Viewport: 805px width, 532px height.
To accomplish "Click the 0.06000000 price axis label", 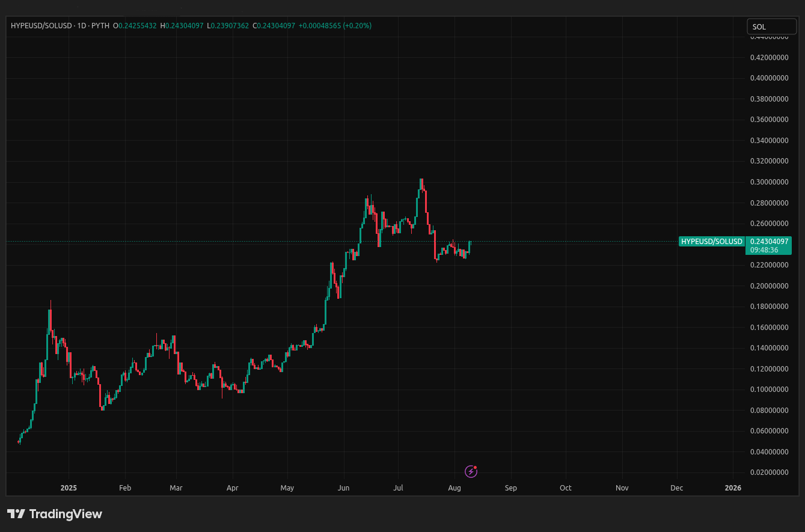I will coord(769,431).
